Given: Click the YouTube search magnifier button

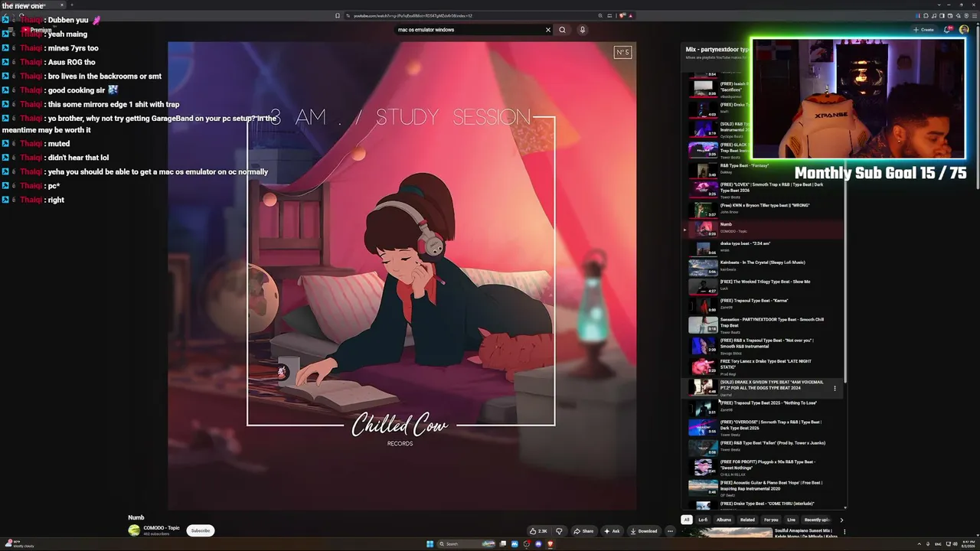Looking at the screenshot, I should click(562, 30).
